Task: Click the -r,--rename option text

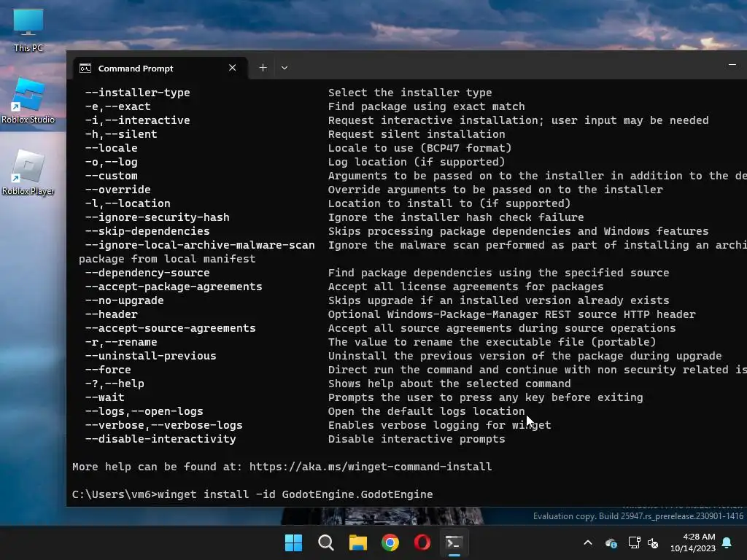Action: (x=121, y=342)
